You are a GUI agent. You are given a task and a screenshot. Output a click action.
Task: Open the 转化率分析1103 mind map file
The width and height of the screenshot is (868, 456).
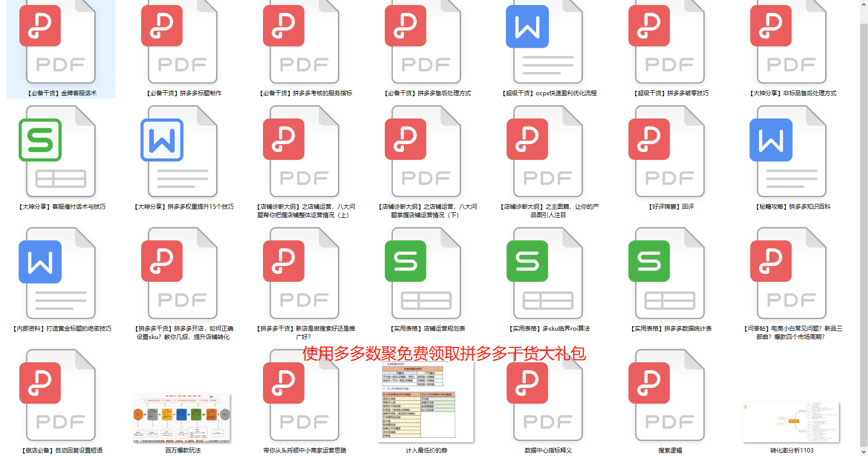[788, 422]
